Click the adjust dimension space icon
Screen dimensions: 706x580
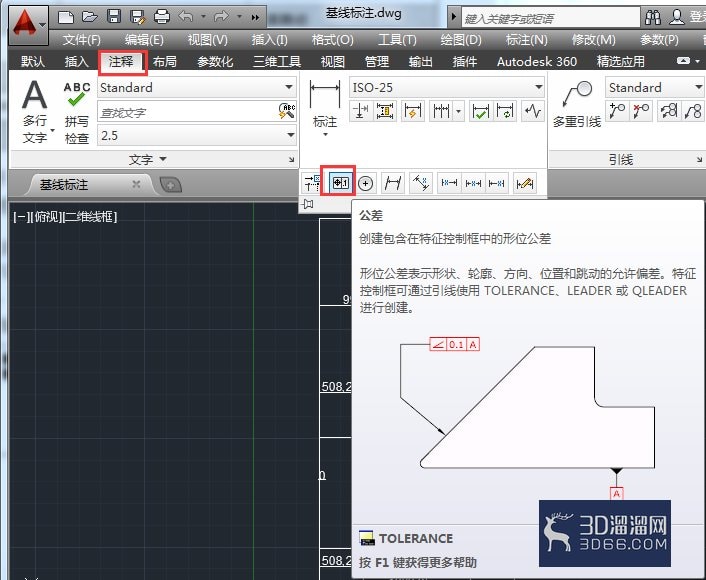pos(385,111)
